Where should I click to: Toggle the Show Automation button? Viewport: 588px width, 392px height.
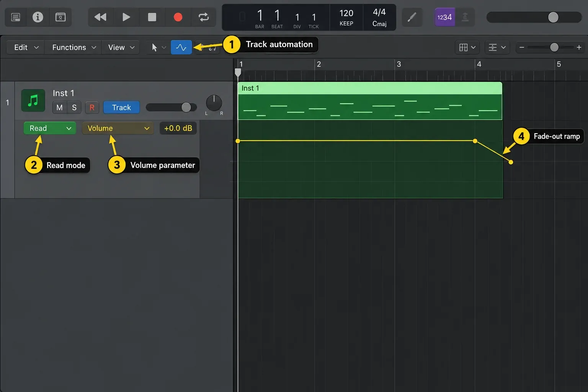coord(181,47)
